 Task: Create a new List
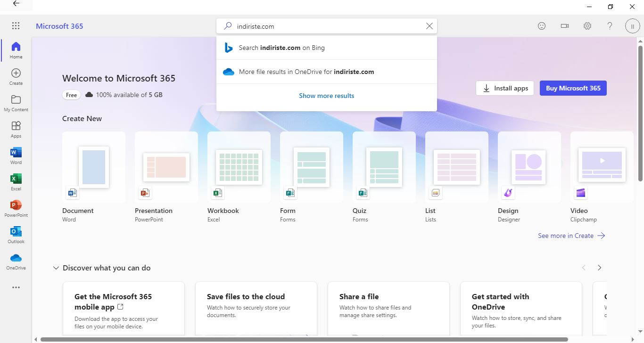click(457, 177)
